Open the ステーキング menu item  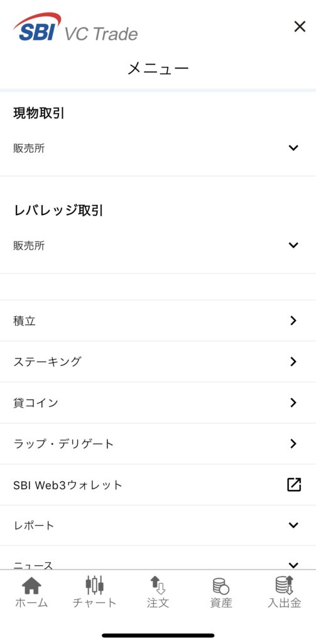coord(158,362)
